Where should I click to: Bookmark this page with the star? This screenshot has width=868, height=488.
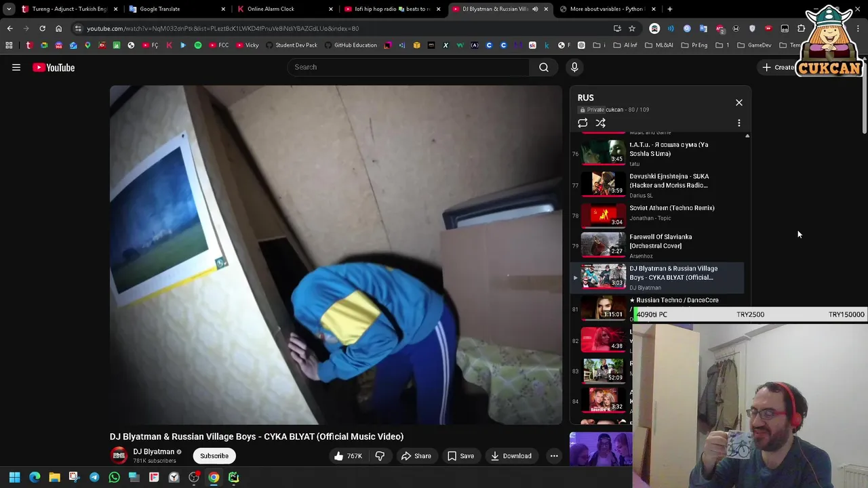[632, 28]
